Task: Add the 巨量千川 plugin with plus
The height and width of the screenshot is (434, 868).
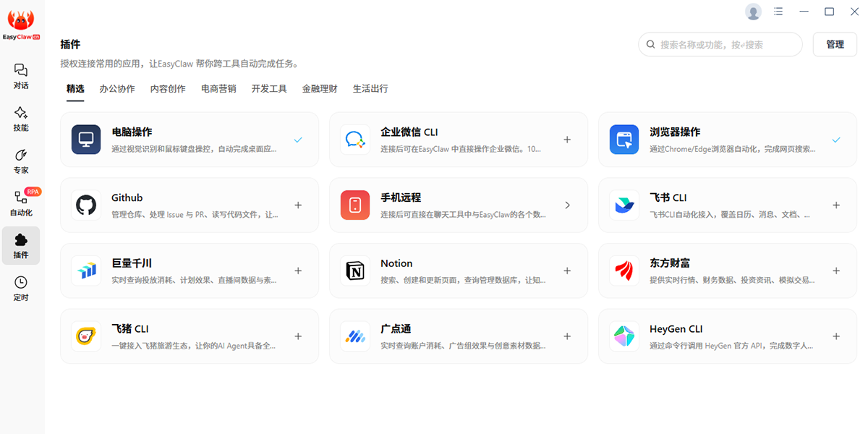Action: click(x=298, y=271)
